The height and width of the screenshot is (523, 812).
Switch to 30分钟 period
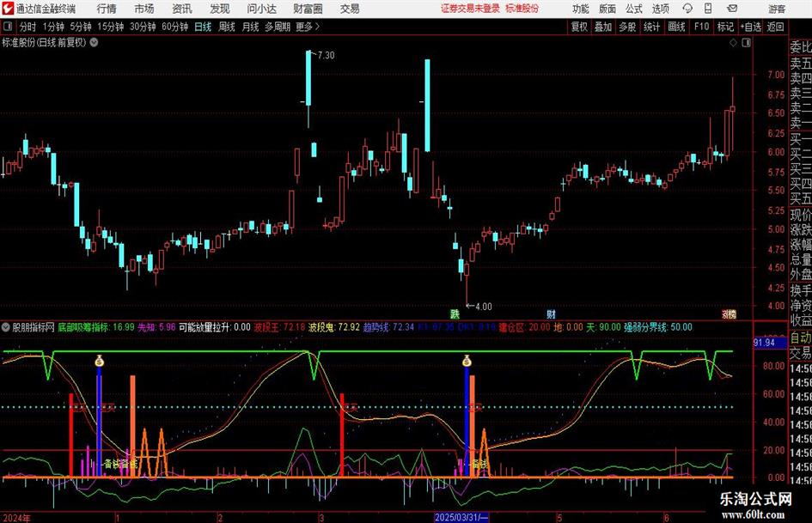(x=143, y=27)
